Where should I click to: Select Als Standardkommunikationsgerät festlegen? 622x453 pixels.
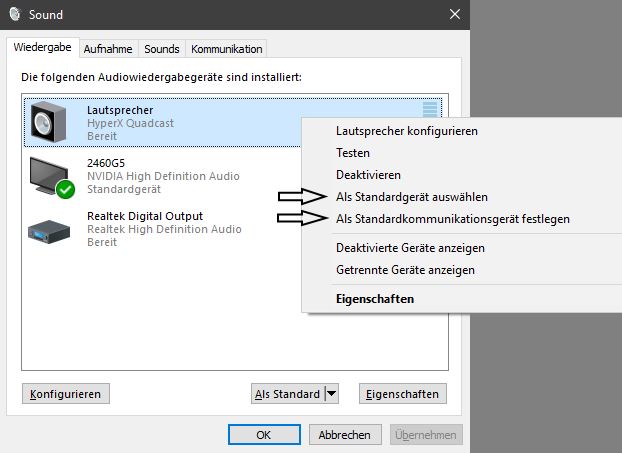[453, 219]
